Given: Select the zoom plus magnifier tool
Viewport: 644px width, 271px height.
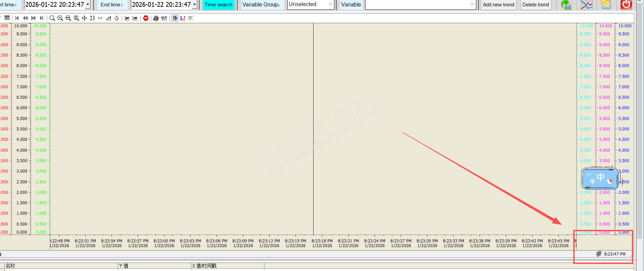Looking at the screenshot, I should (x=60, y=18).
